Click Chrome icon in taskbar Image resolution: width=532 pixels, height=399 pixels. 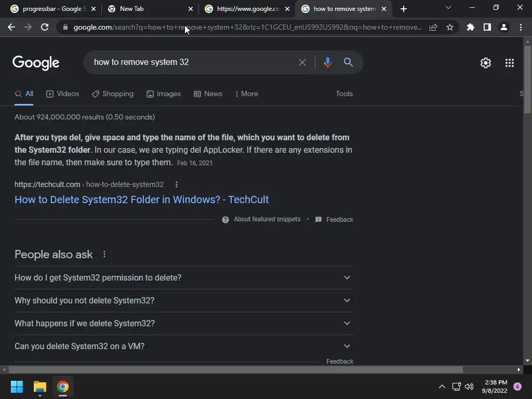coord(63,387)
